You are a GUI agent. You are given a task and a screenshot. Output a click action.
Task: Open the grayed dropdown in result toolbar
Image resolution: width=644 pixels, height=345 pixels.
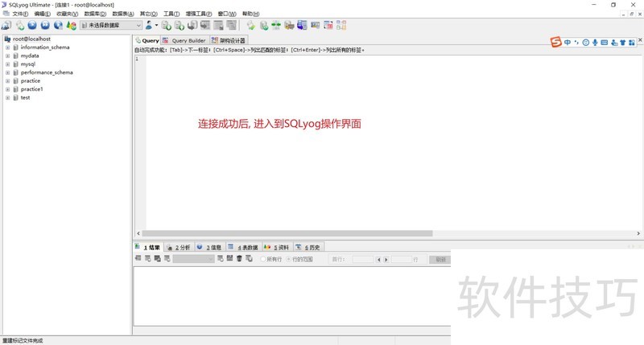click(x=193, y=259)
